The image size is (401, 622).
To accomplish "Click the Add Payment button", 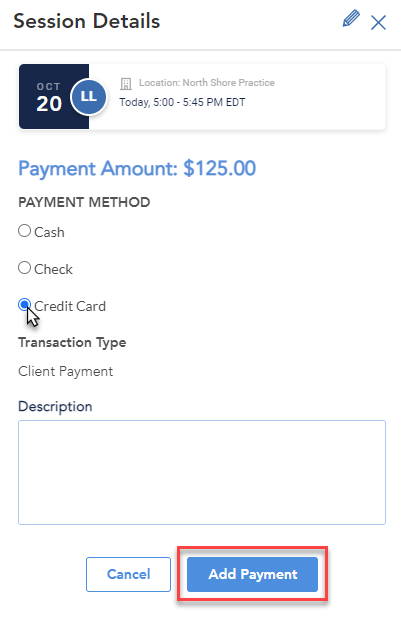I will [x=253, y=574].
